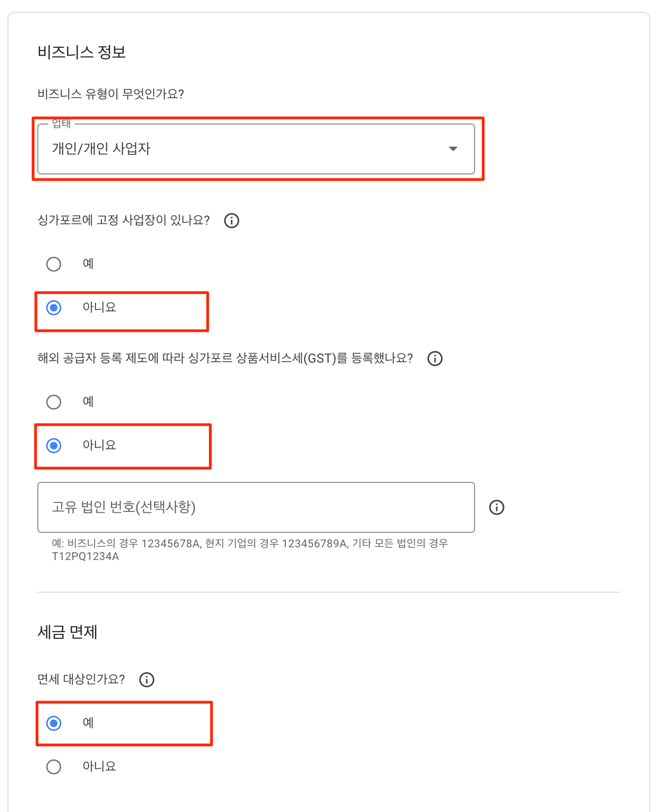Open info icon beside 싱가포르 고정 사업장 question

pyautogui.click(x=232, y=220)
